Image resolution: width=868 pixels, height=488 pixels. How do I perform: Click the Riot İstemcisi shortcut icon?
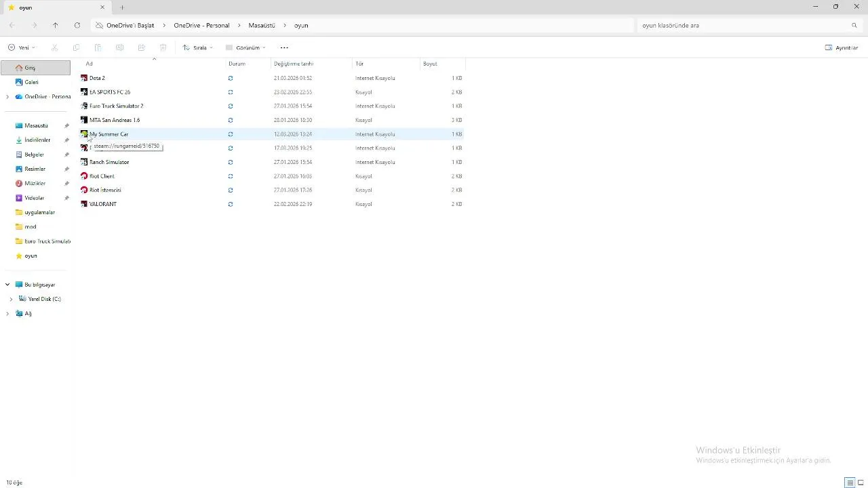click(x=84, y=190)
